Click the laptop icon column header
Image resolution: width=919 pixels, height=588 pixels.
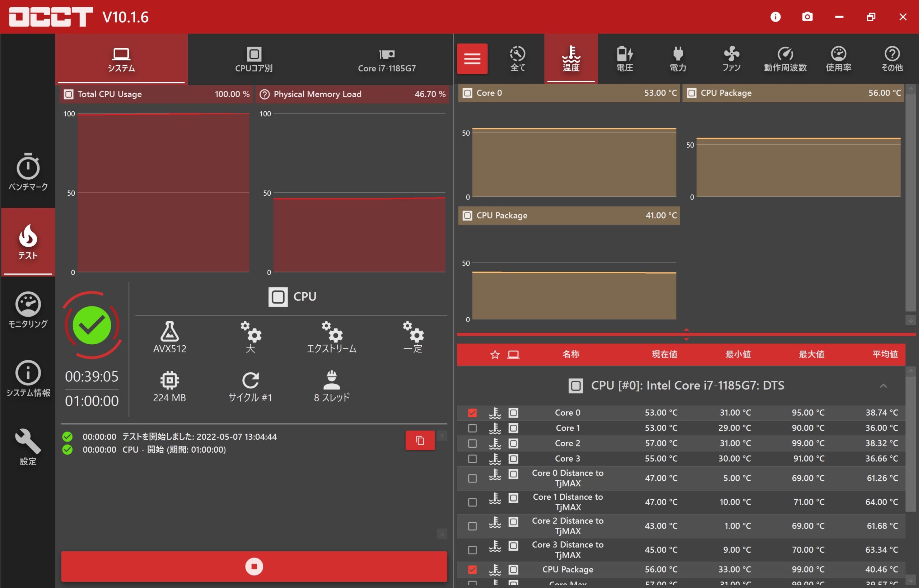pyautogui.click(x=513, y=355)
